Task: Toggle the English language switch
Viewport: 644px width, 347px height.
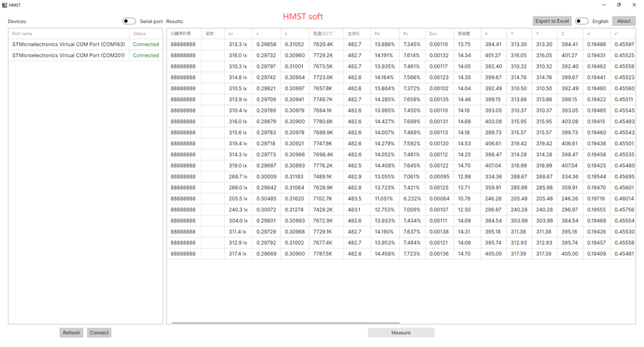Action: 582,21
